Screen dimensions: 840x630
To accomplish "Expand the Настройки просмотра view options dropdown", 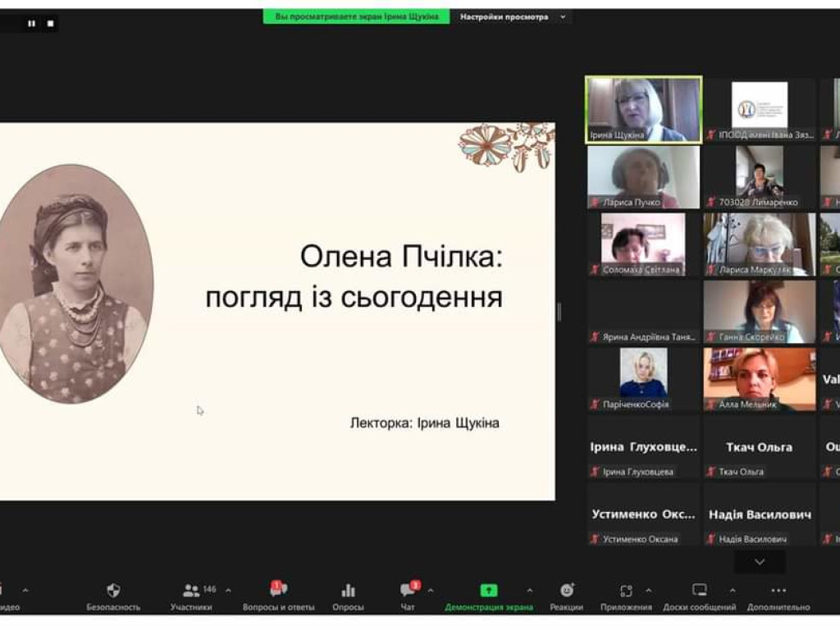I will [x=512, y=16].
